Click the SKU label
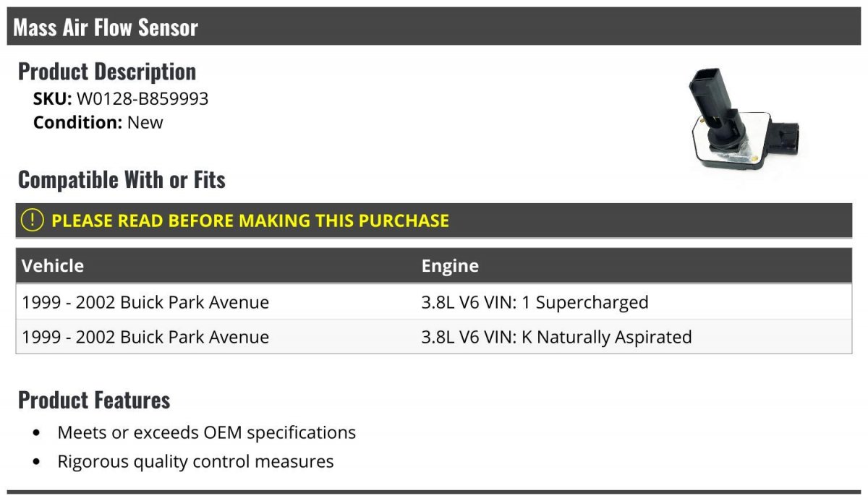Screen dimensions: 868x501 tap(53, 99)
